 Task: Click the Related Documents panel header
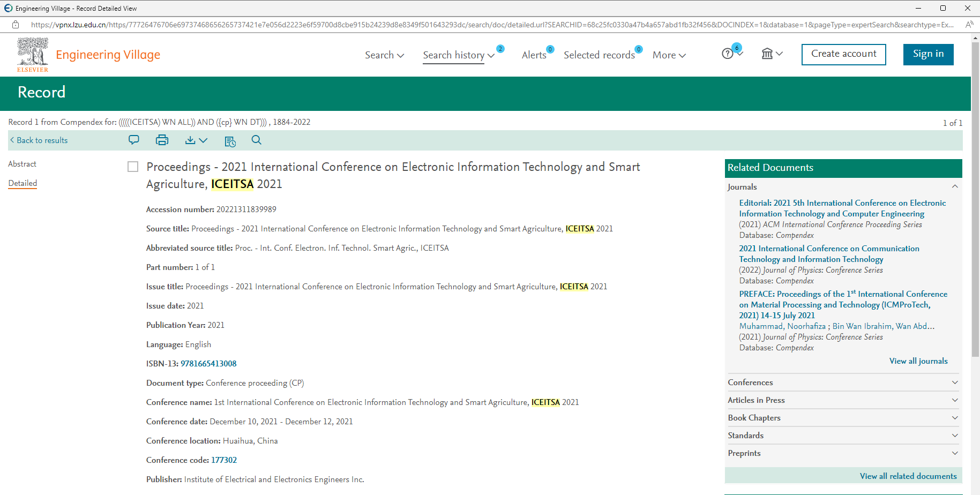pos(843,168)
